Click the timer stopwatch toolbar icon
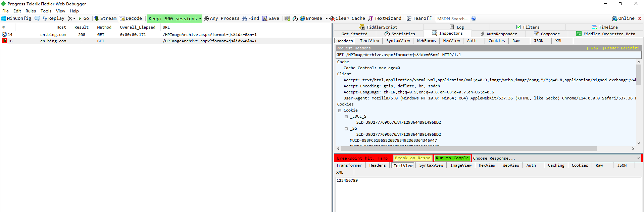Image resolution: width=644 pixels, height=212 pixels. pos(295,18)
